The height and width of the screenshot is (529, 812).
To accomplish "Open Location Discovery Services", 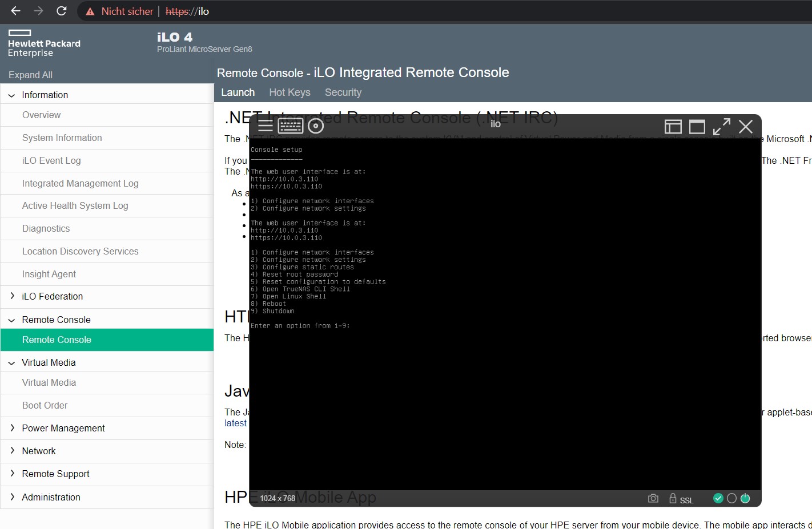I will 107,251.
